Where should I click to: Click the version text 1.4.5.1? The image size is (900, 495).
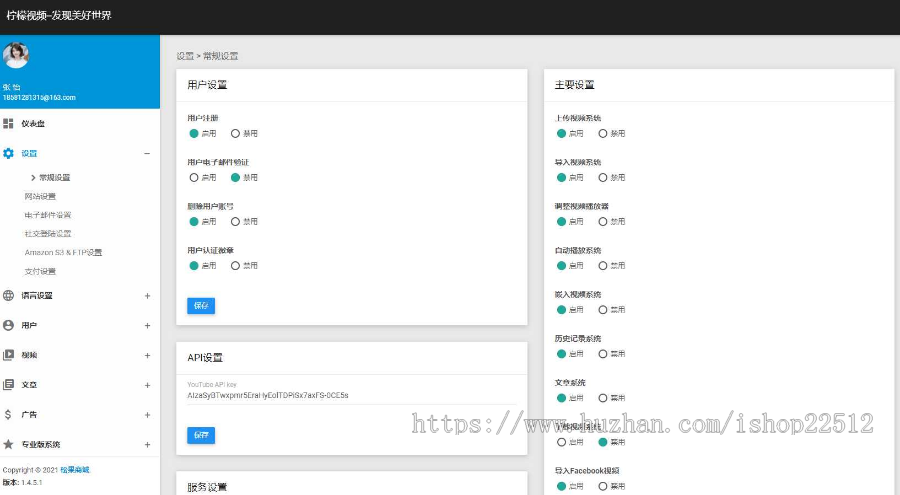(x=32, y=482)
